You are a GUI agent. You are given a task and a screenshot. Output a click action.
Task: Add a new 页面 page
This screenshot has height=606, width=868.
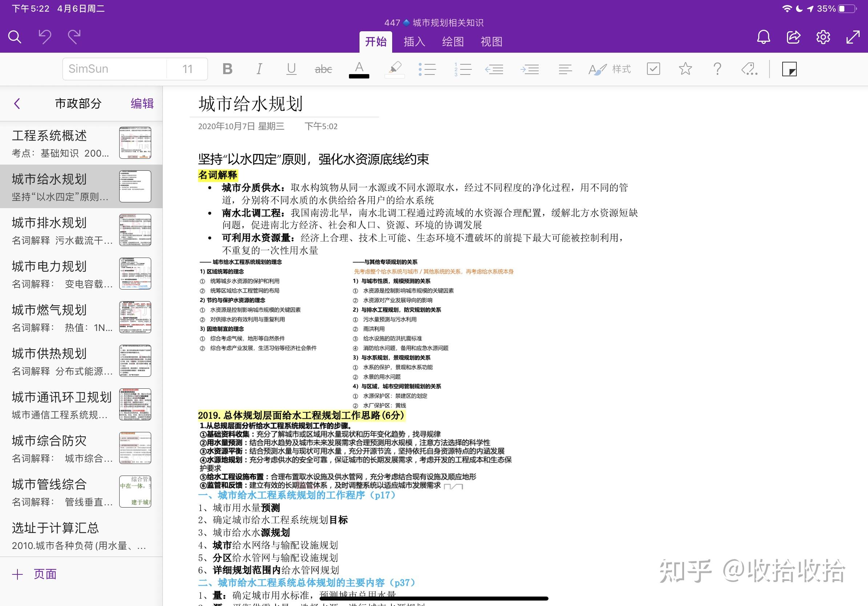(35, 574)
